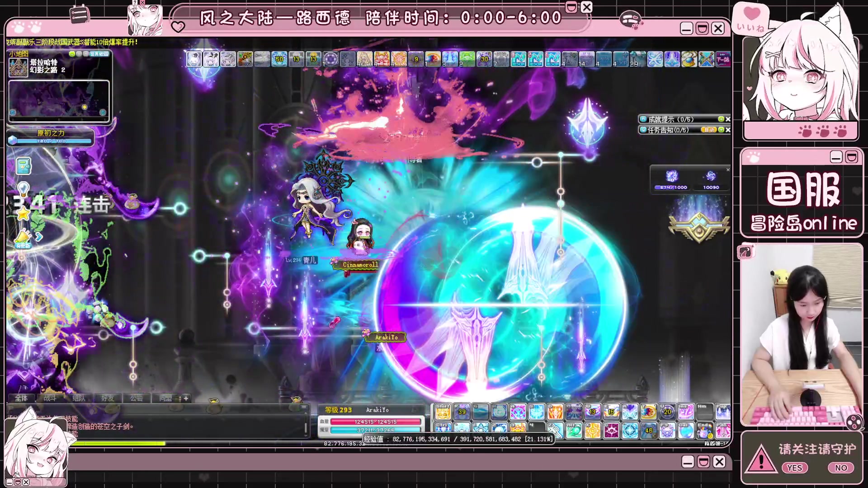The width and height of the screenshot is (868, 488).
Task: Click the lightbulb hint icon
Action: 23,189
